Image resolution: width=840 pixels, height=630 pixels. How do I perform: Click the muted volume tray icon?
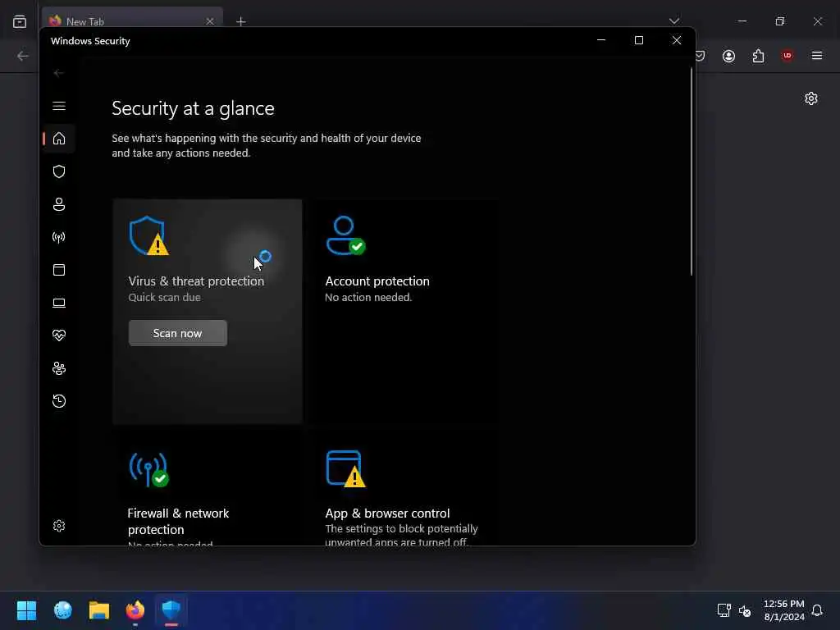745,610
